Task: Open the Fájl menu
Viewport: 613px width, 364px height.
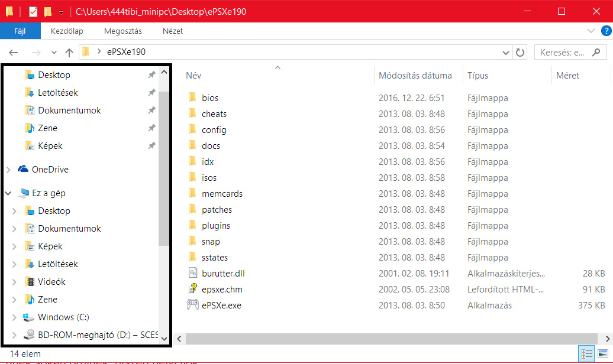Action: pos(20,31)
